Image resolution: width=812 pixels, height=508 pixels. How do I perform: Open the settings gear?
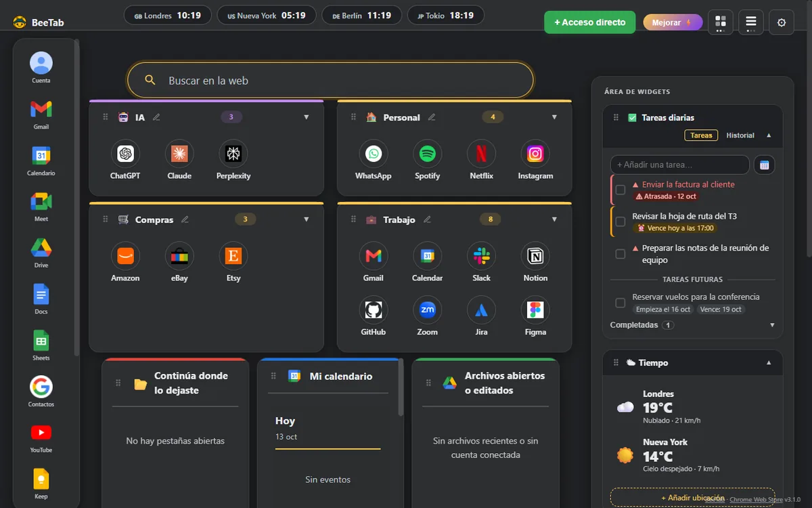[x=782, y=22]
